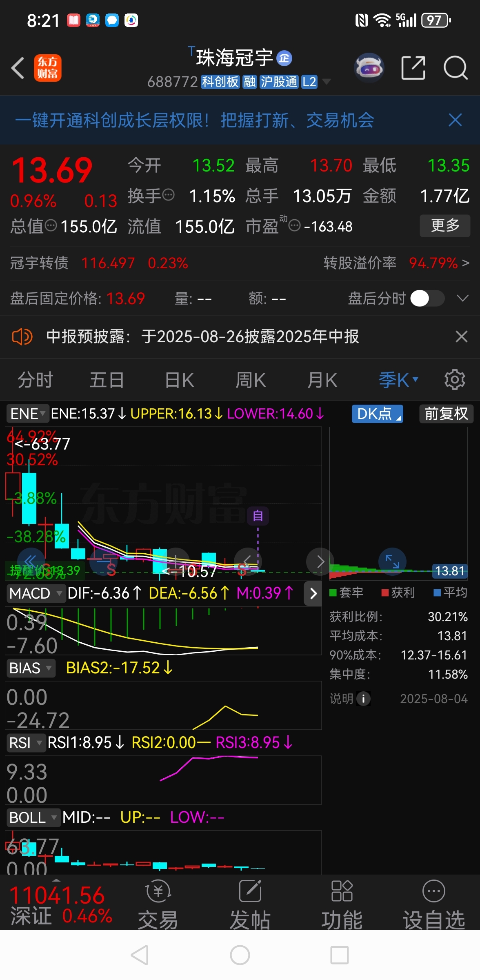Tap the 融 tag
The height and width of the screenshot is (980, 480).
(250, 82)
